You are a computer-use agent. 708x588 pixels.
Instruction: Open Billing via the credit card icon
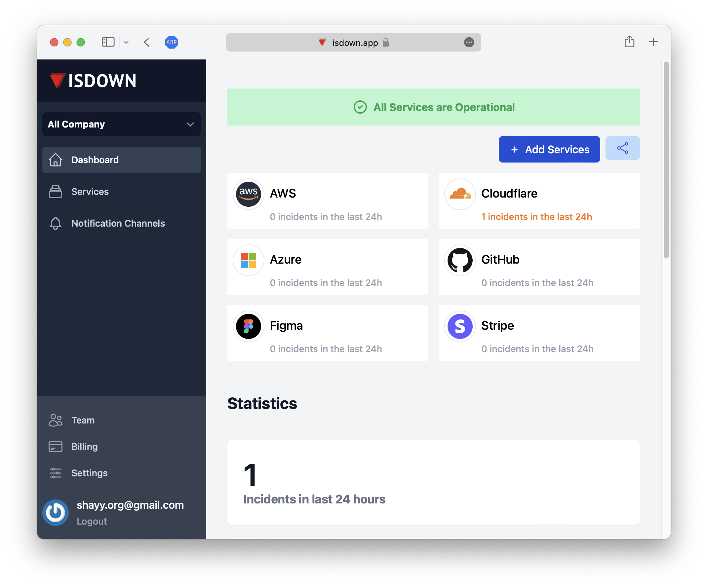(x=55, y=447)
